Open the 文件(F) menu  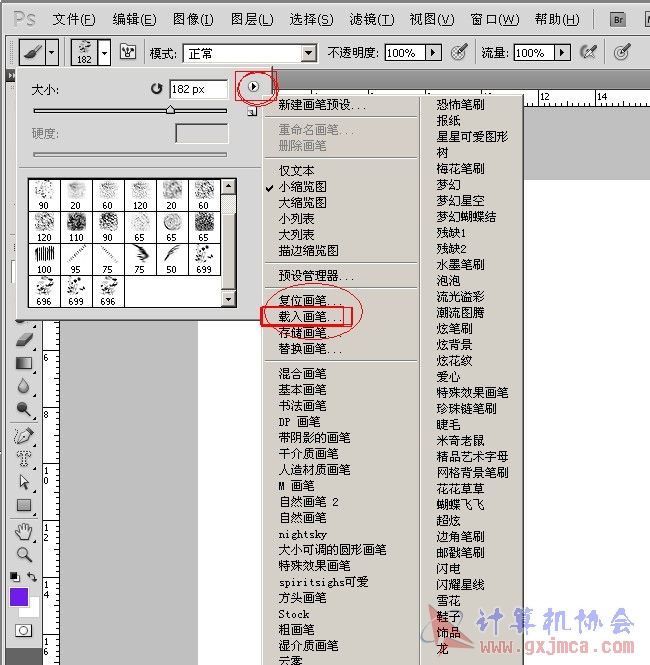(x=74, y=20)
